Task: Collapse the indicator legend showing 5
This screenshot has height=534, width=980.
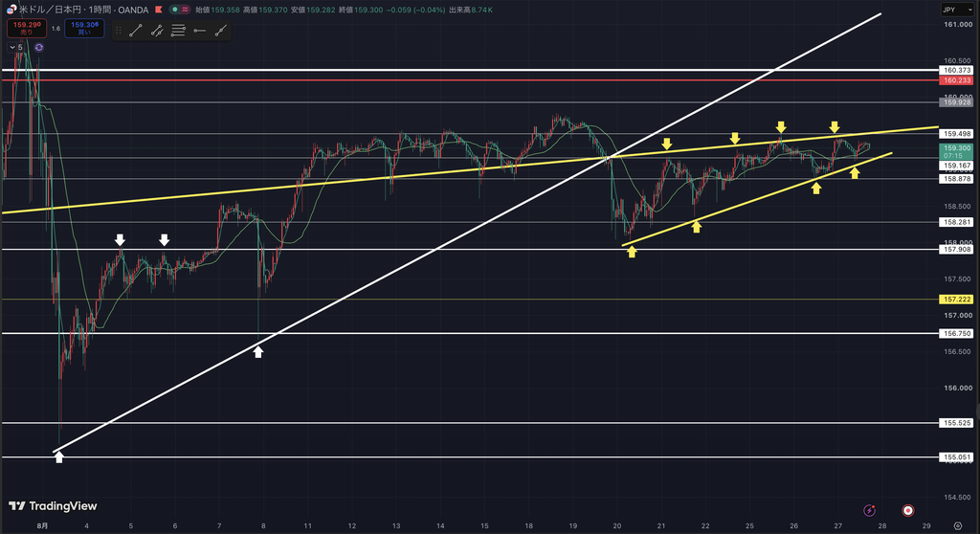Action: click(15, 48)
